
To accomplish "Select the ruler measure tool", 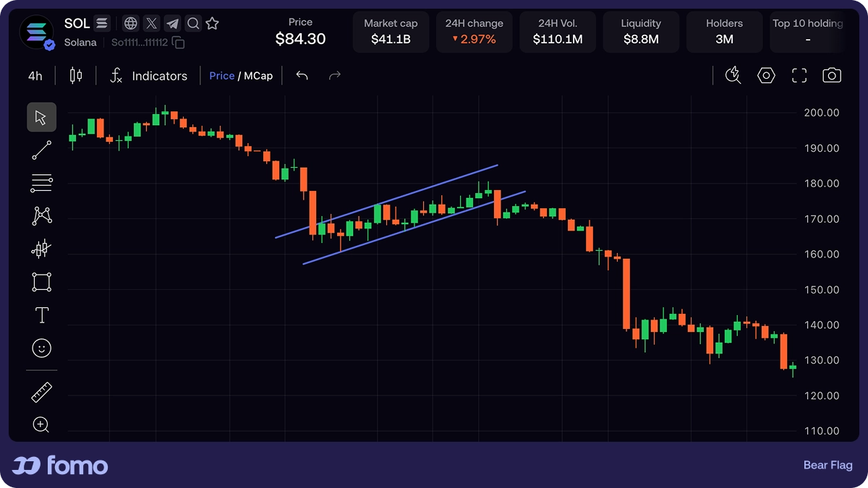I will 42,393.
